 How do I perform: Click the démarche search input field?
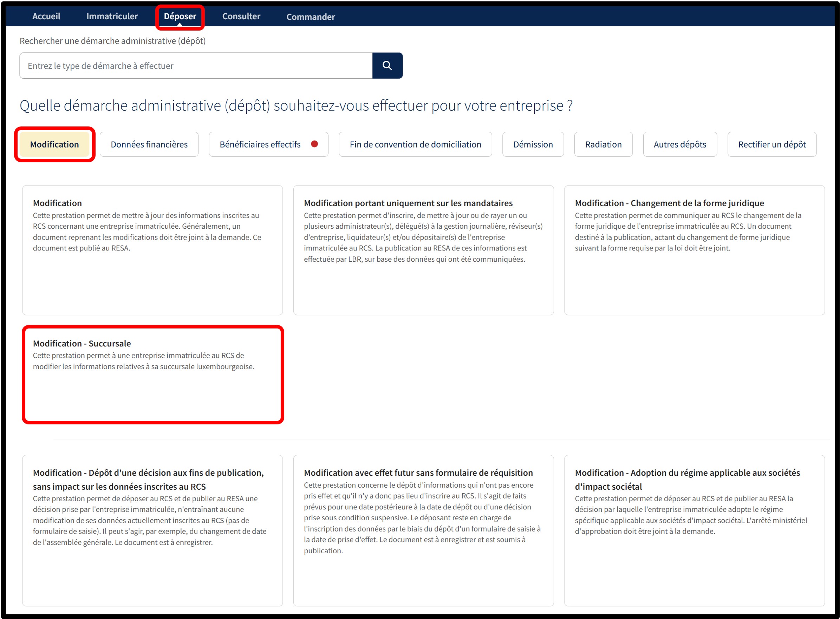[196, 66]
